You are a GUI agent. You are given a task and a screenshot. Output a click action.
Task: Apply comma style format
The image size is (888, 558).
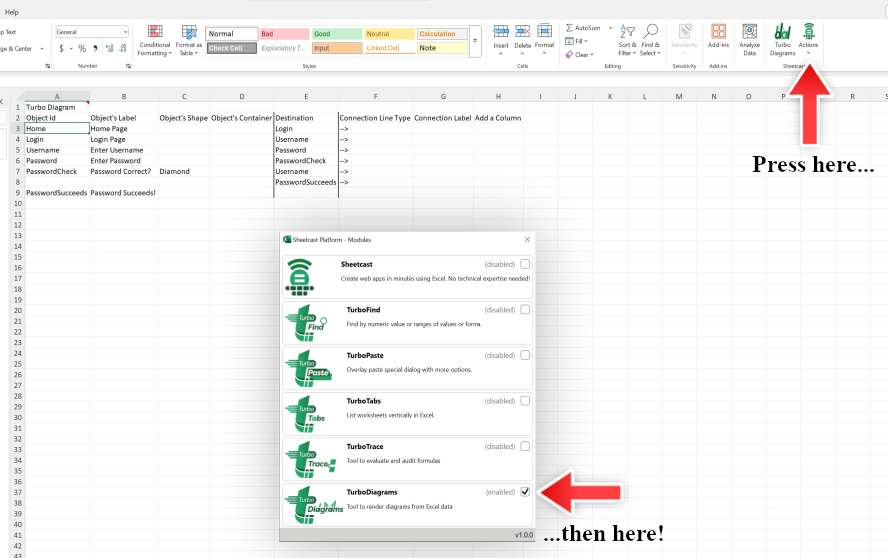(95, 49)
